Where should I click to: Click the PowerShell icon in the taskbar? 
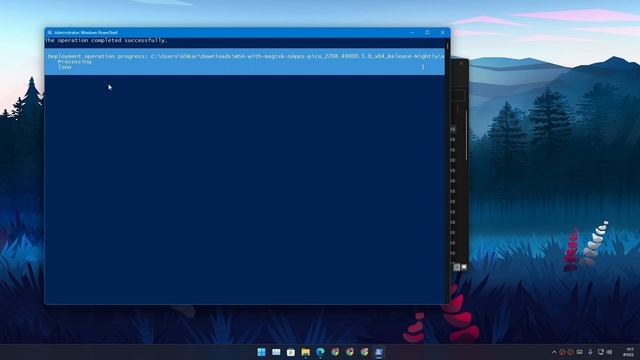379,352
